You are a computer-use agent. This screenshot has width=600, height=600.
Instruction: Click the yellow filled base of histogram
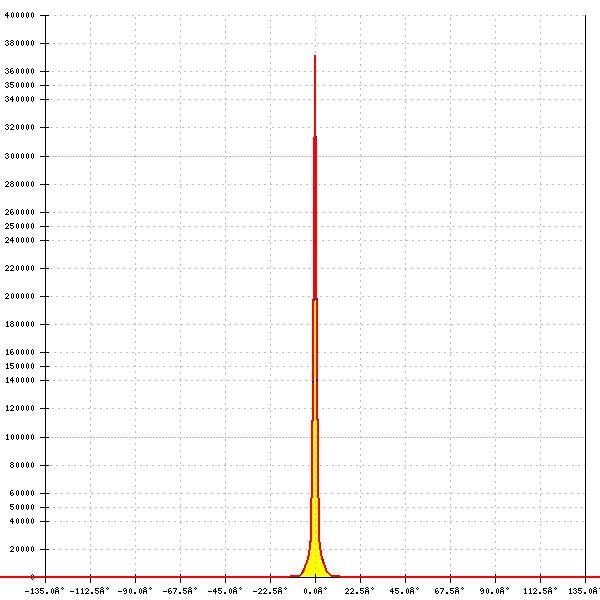coord(315,562)
